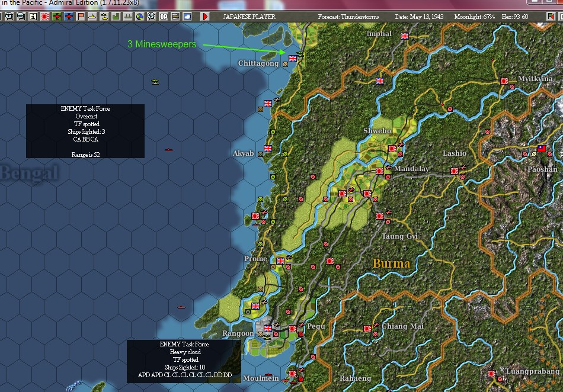Click the 'Hex: 93 60' status text
Image resolution: width=563 pixels, height=392 pixels.
514,17
